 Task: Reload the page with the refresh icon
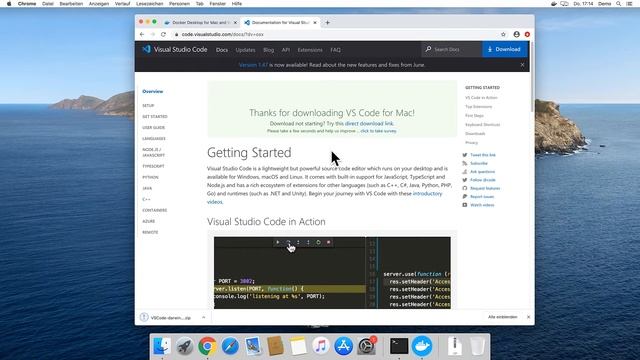(x=163, y=35)
